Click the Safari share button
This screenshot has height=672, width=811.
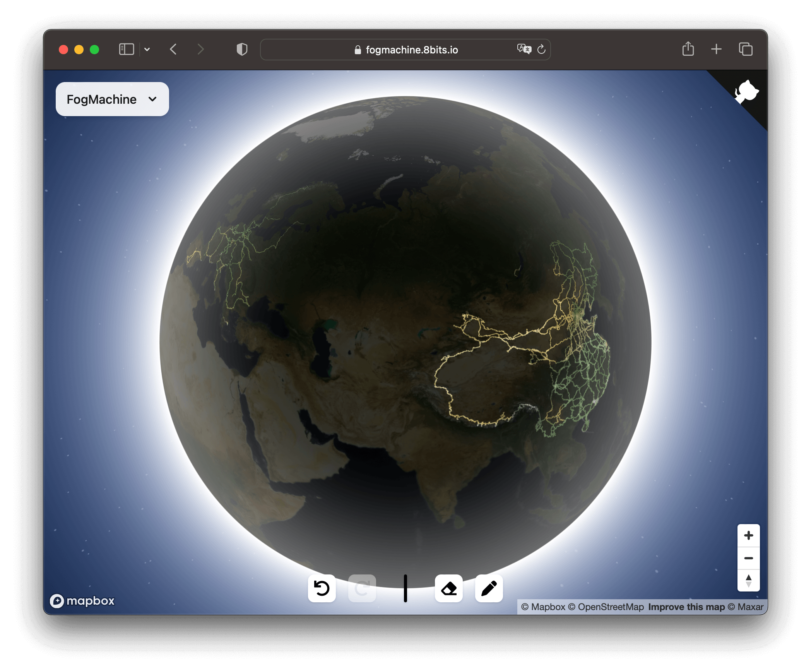688,49
